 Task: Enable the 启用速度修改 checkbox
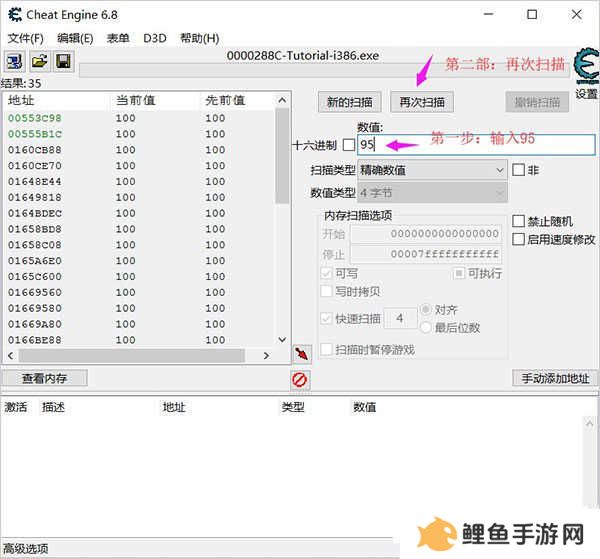click(518, 240)
